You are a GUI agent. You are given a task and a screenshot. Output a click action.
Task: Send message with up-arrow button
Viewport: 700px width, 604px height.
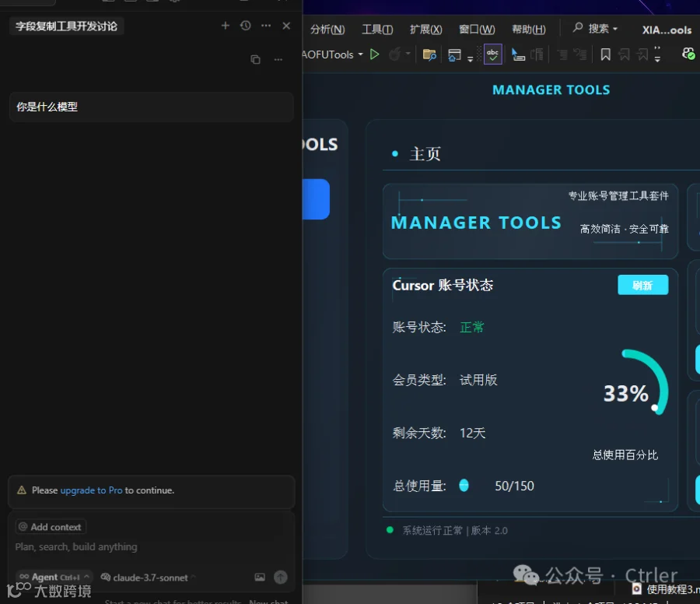pyautogui.click(x=280, y=578)
